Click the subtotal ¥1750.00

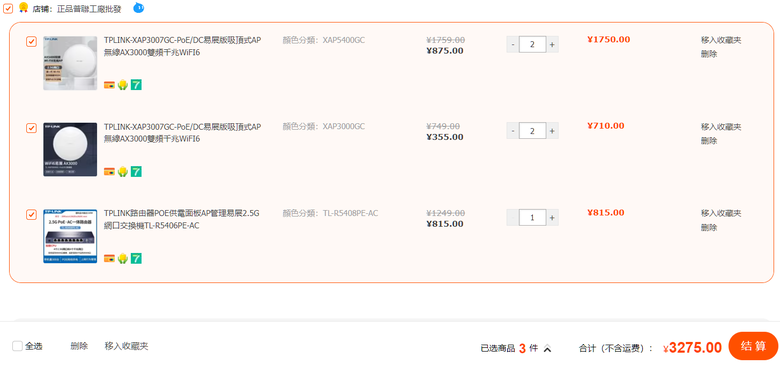(608, 40)
